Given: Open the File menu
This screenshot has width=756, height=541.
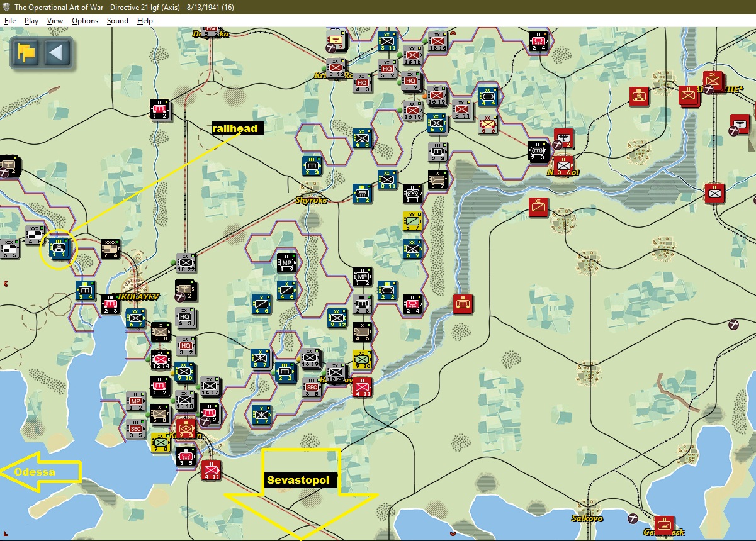Looking at the screenshot, I should 10,21.
